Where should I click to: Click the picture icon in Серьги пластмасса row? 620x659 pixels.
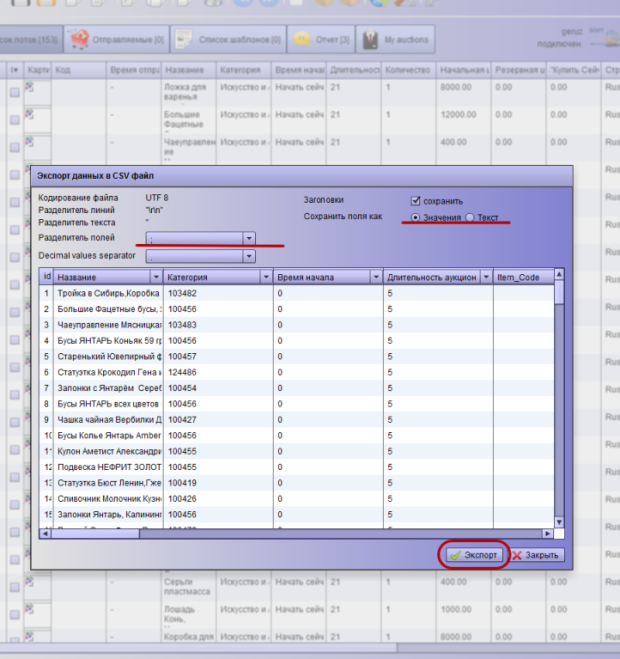point(29,581)
